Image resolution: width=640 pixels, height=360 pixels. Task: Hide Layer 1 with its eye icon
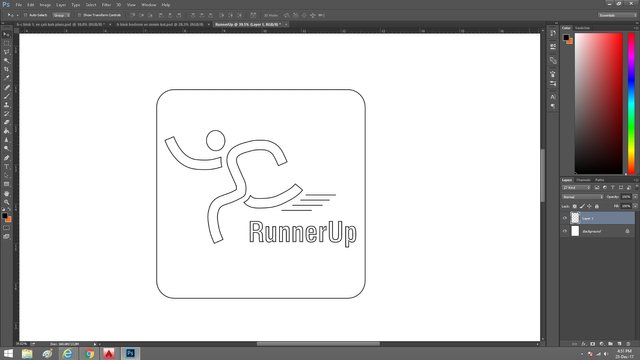tap(565, 218)
